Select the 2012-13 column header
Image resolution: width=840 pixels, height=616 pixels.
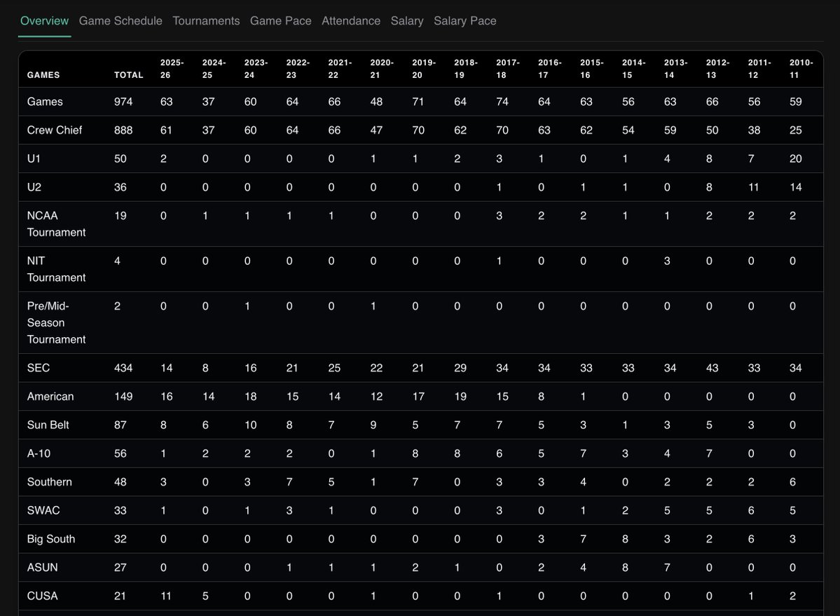click(718, 69)
